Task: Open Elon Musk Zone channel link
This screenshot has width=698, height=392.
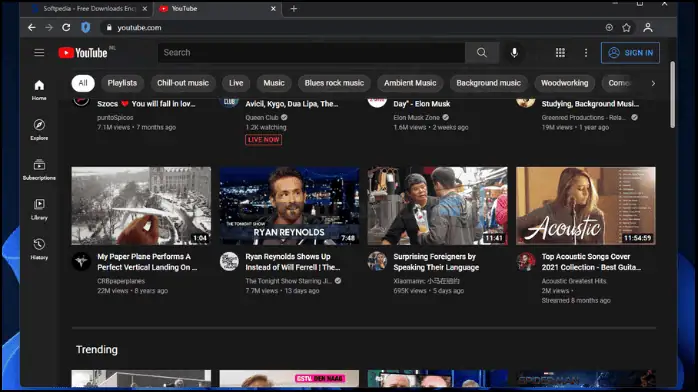Action: pyautogui.click(x=416, y=117)
